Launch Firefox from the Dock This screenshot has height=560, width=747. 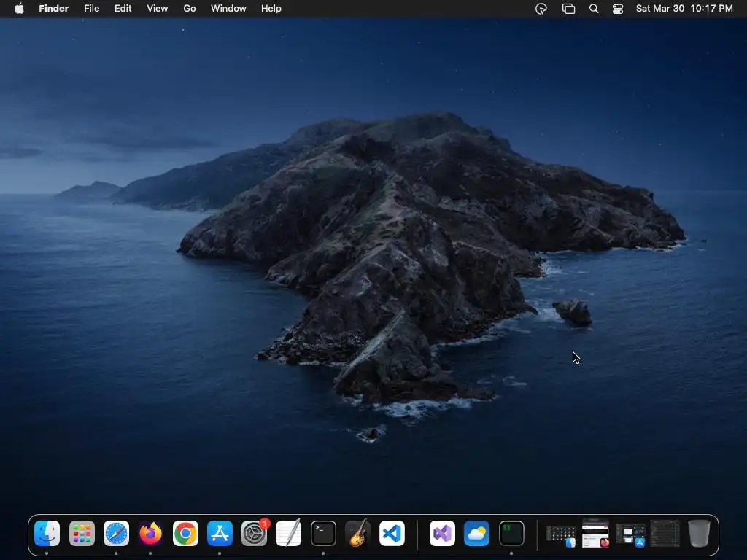[150, 533]
